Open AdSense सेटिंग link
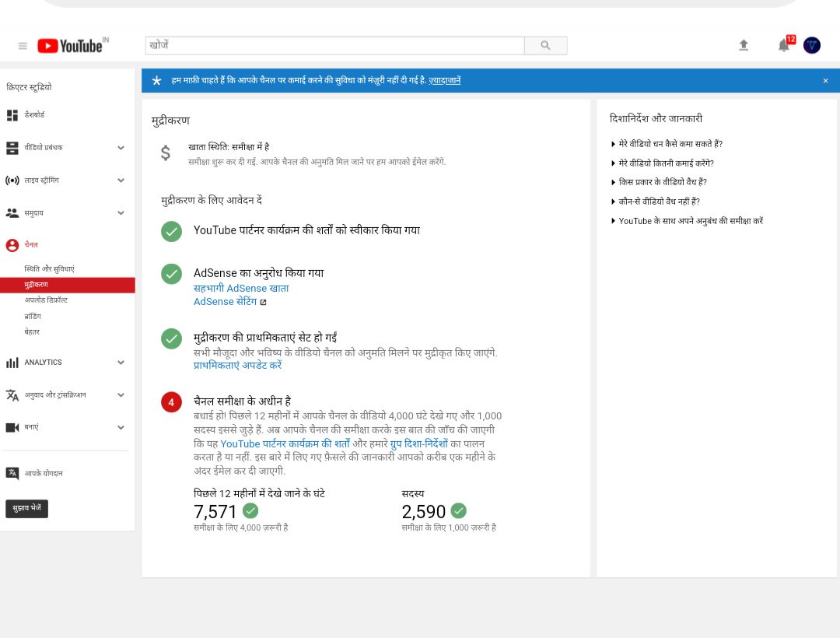This screenshot has width=840, height=638. click(x=225, y=302)
